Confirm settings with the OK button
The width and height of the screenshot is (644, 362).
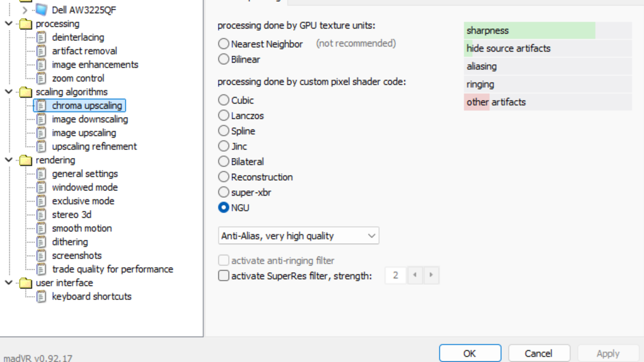tap(470, 353)
